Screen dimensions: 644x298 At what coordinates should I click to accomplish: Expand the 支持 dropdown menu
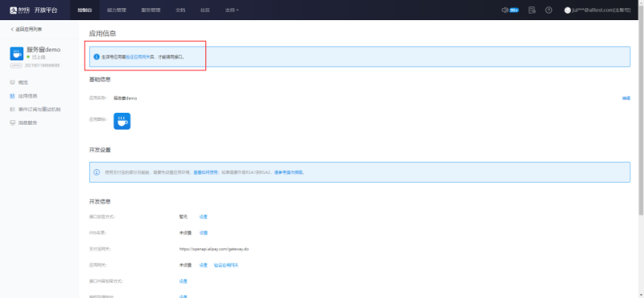point(232,10)
